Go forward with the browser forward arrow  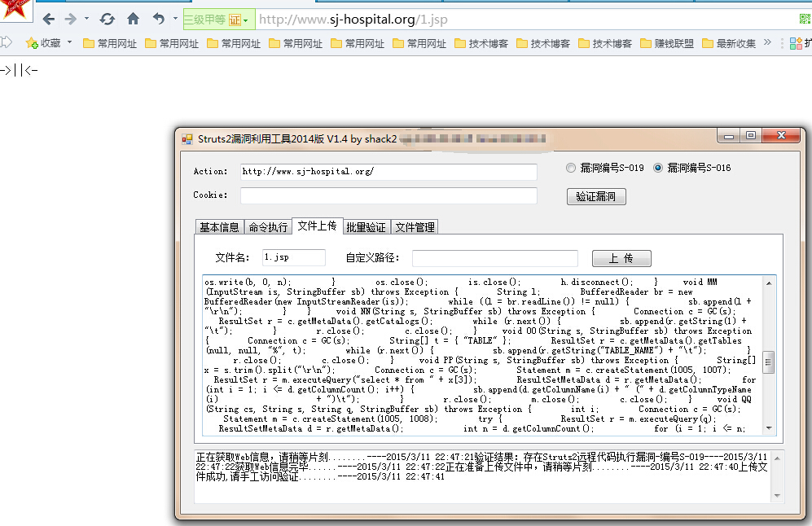(x=70, y=20)
